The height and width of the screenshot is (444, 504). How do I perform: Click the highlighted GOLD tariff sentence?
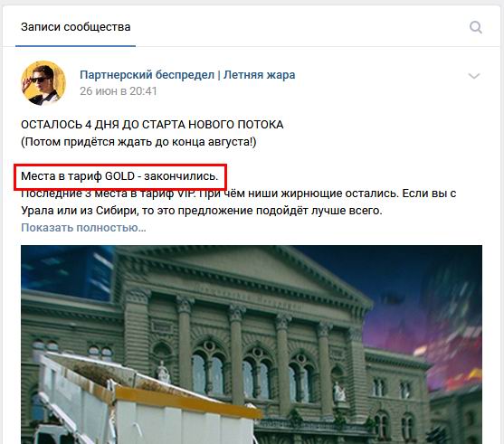click(x=119, y=176)
